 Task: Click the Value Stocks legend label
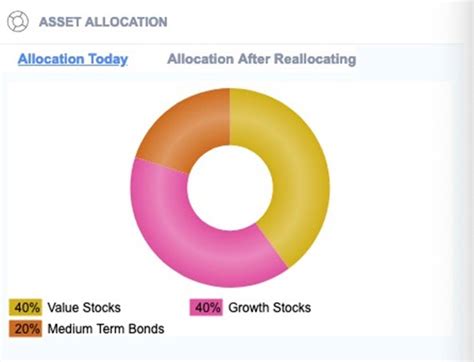(84, 307)
